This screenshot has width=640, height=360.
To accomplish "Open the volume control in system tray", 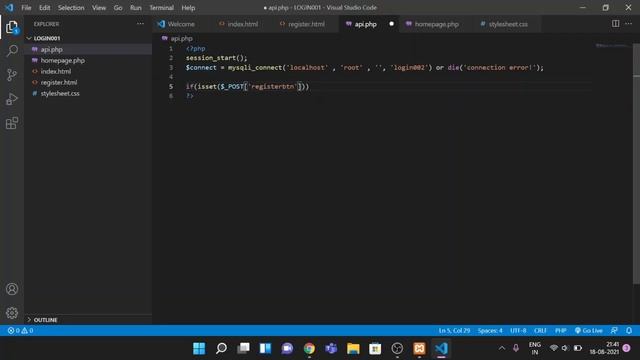I will coord(565,348).
